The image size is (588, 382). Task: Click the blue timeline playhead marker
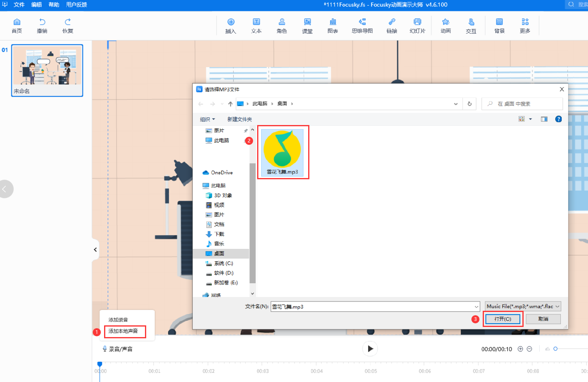(100, 364)
